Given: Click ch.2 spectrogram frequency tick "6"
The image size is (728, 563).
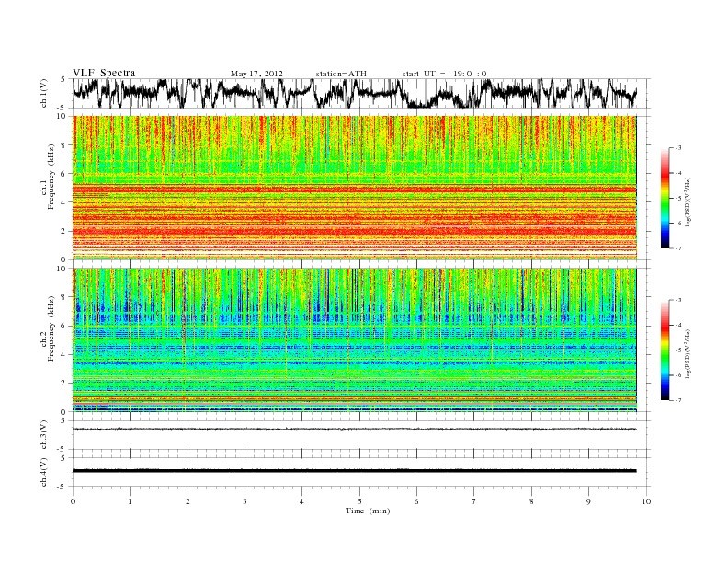Looking at the screenshot, I should [63, 326].
